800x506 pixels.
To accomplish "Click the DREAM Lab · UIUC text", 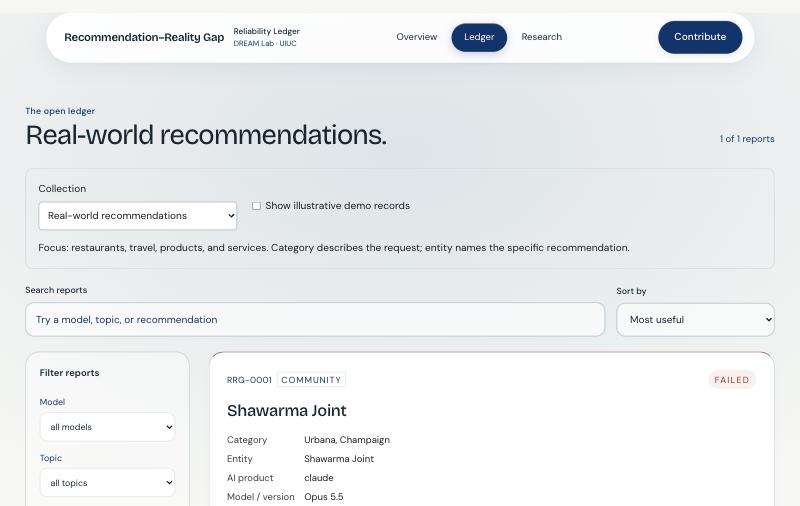I will [265, 44].
